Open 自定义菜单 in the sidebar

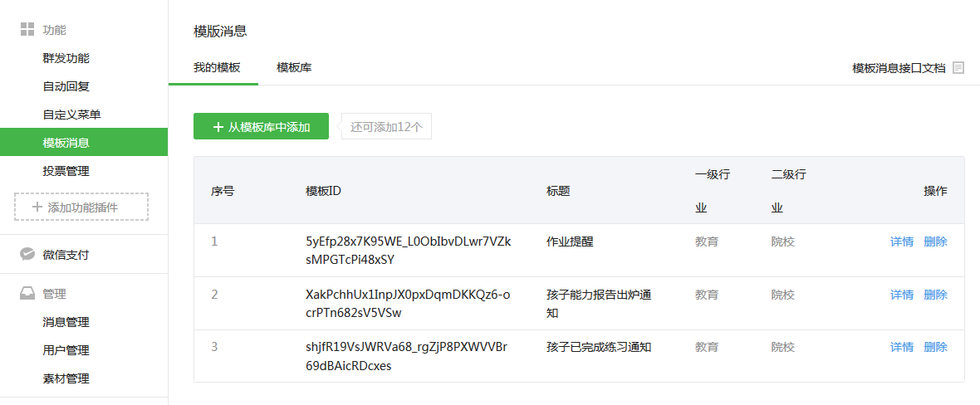pyautogui.click(x=72, y=115)
